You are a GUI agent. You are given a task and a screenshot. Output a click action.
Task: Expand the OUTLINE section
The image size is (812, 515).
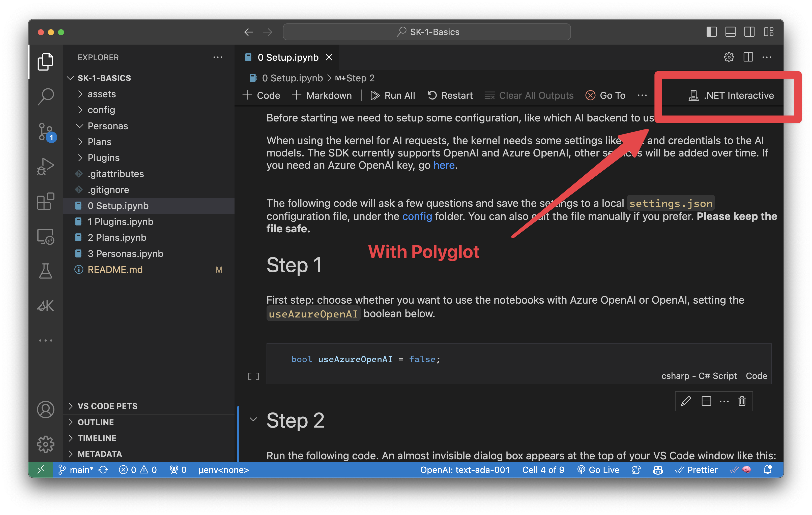149,422
